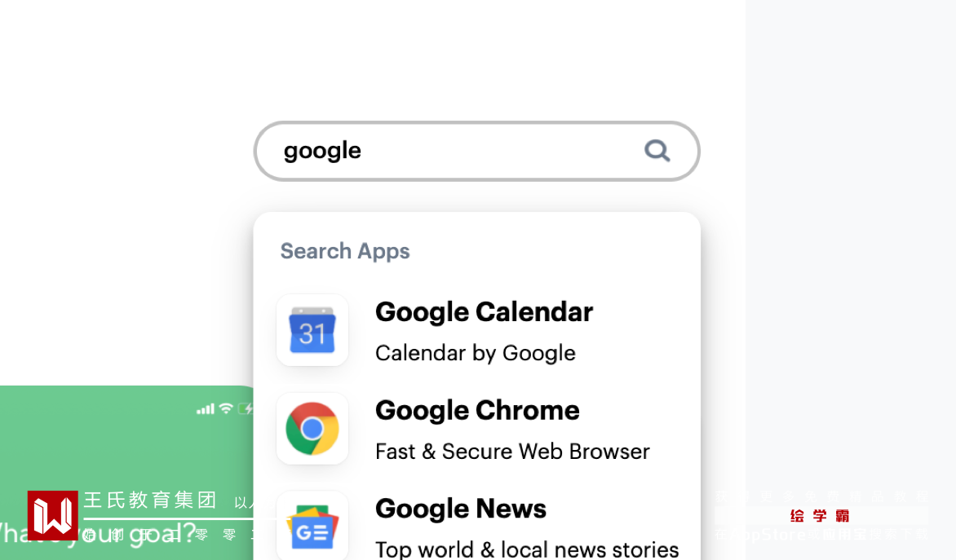Screen dimensions: 956x560
Task: Select the Google Calendar title
Action: click(484, 312)
